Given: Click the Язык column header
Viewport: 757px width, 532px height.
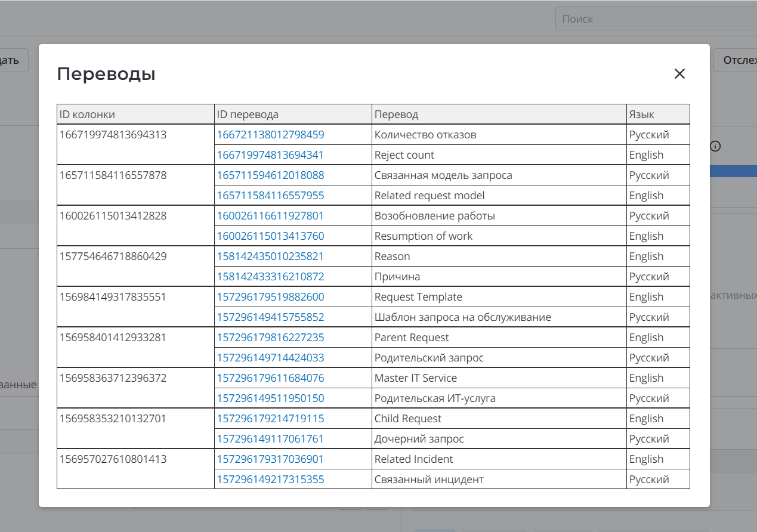Looking at the screenshot, I should point(641,115).
